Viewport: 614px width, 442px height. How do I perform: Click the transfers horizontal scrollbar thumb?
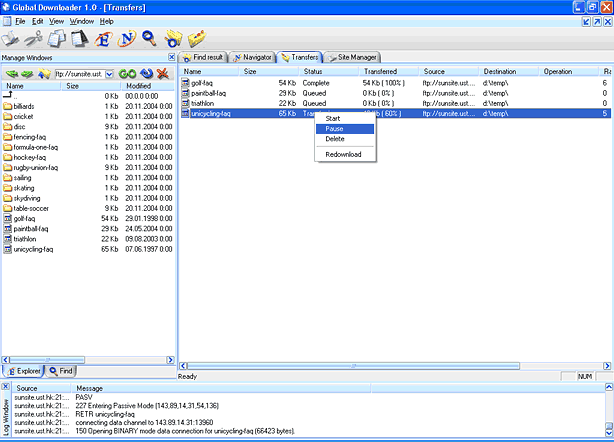pyautogui.click(x=354, y=366)
